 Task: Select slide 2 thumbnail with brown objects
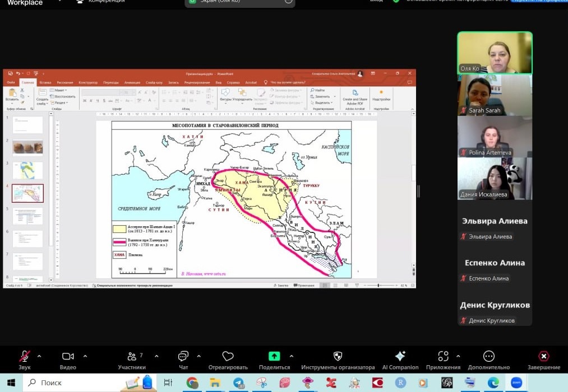pyautogui.click(x=27, y=147)
